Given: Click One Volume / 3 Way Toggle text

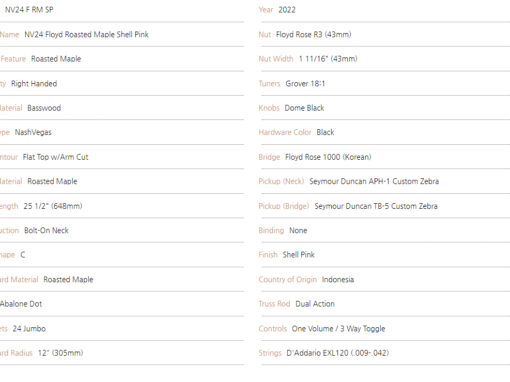Looking at the screenshot, I should pos(338,329).
